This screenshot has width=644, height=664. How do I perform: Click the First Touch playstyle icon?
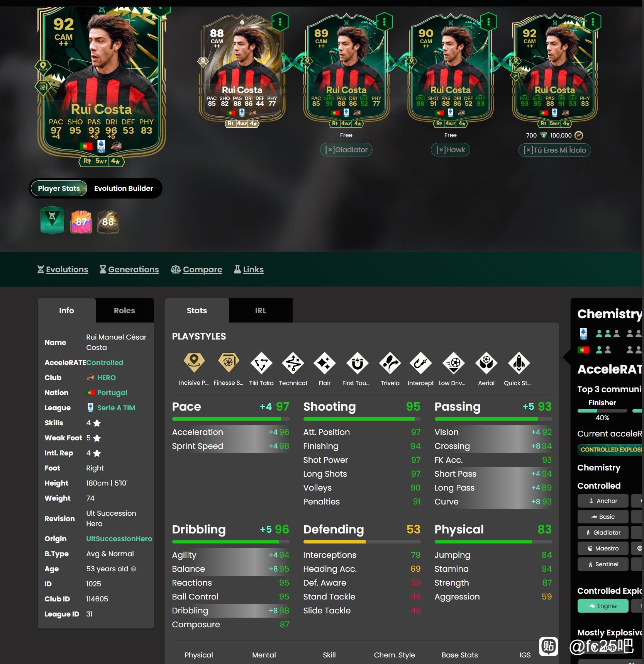point(358,363)
